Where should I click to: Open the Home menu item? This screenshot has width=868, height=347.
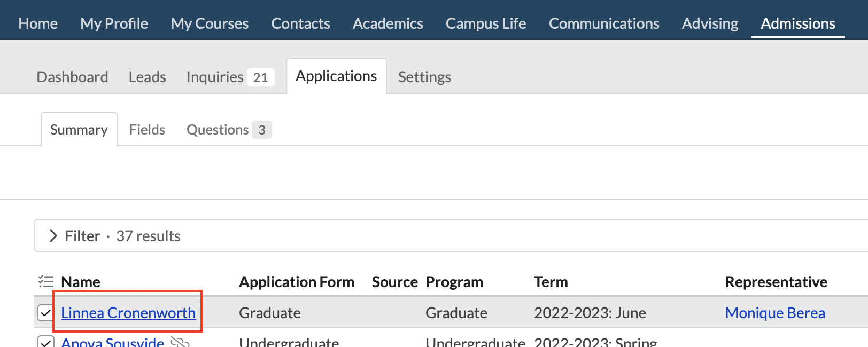pyautogui.click(x=38, y=23)
